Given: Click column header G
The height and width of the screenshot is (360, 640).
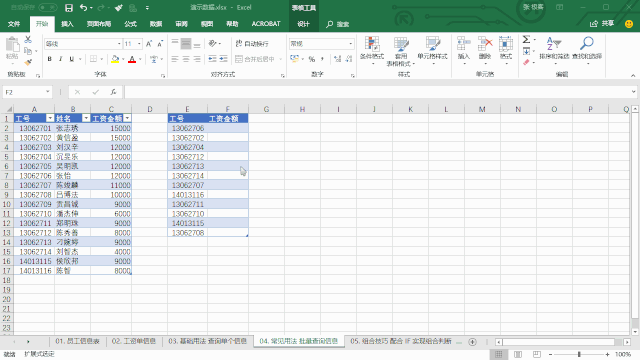Looking at the screenshot, I should (266, 109).
